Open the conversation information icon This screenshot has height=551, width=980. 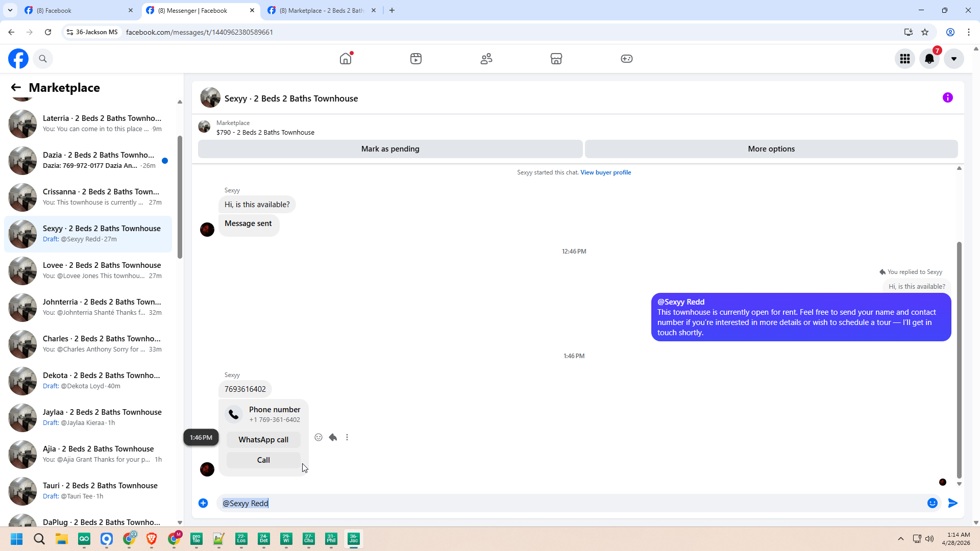pos(948,97)
